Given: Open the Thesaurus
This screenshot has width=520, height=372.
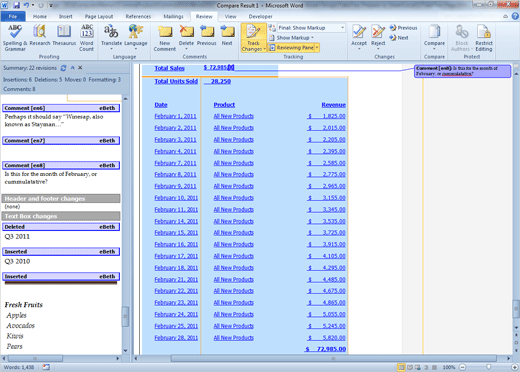Looking at the screenshot, I should coord(64,35).
